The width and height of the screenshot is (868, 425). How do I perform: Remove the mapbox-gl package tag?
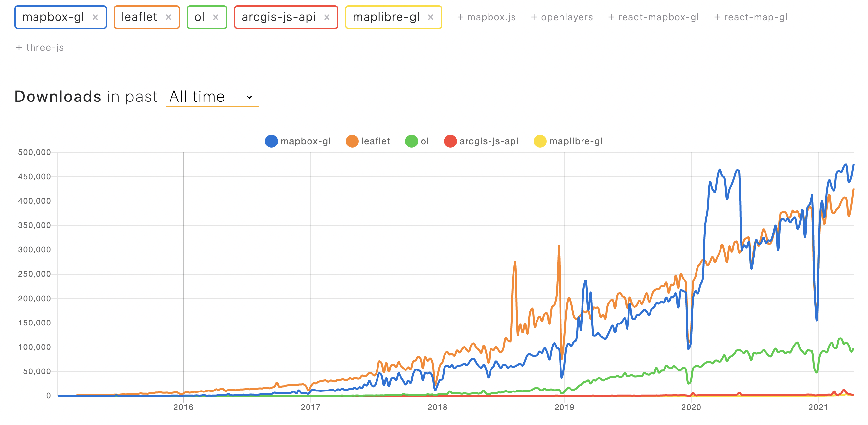95,17
